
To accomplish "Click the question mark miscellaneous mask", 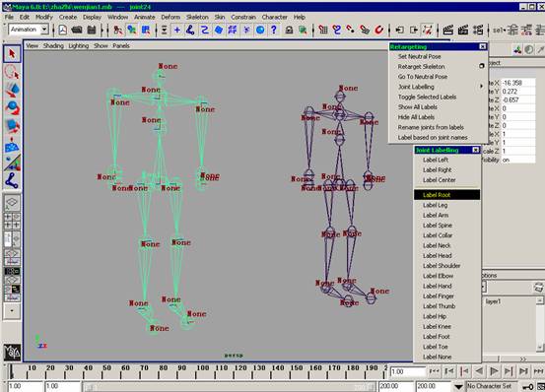I will (274, 30).
